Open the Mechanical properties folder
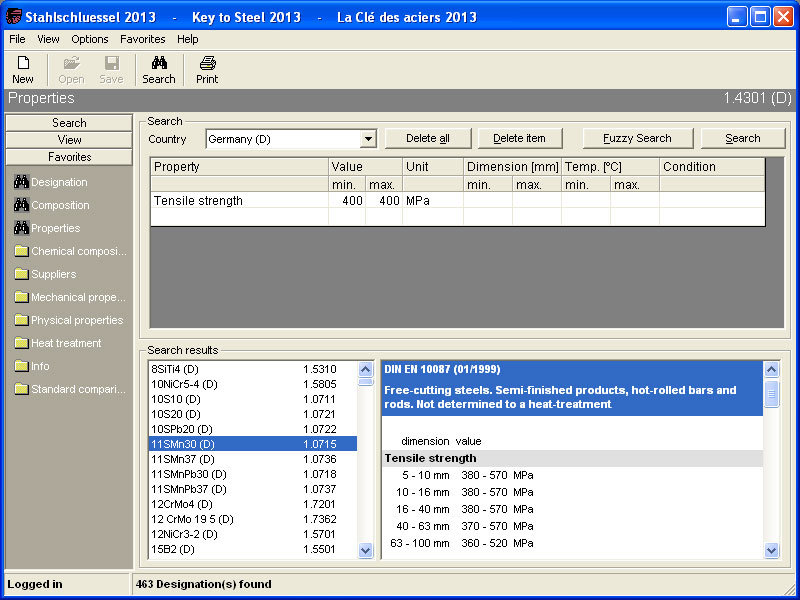 point(70,297)
